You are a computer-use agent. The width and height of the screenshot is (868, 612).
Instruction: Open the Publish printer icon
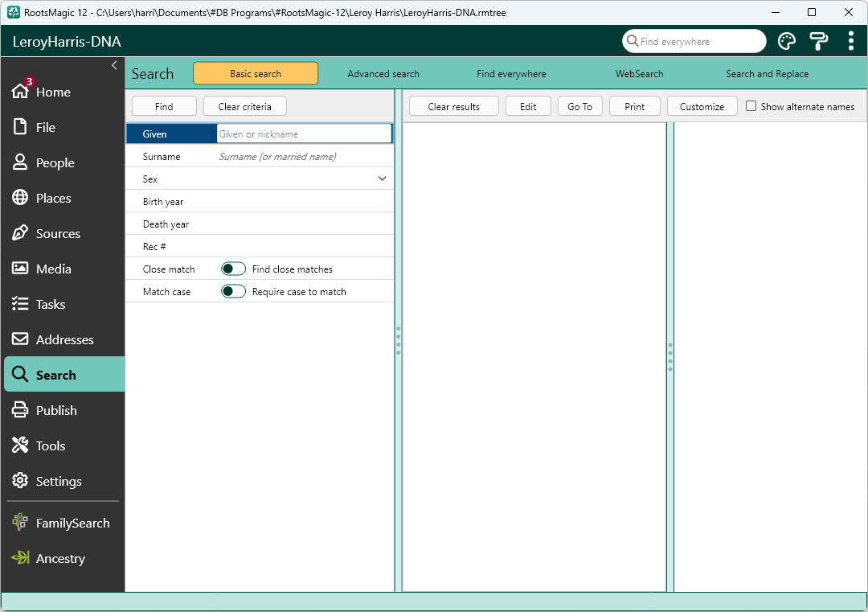point(20,410)
